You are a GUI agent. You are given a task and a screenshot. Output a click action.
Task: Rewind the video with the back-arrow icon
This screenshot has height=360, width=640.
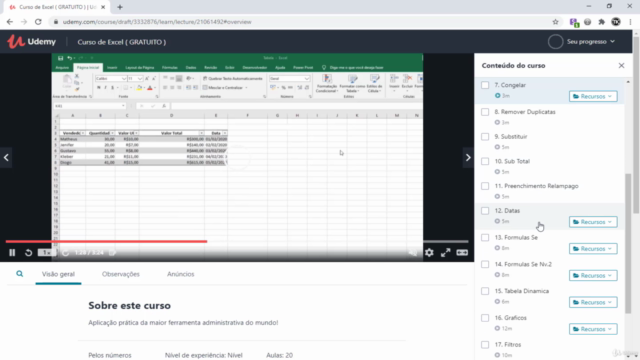click(x=28, y=253)
